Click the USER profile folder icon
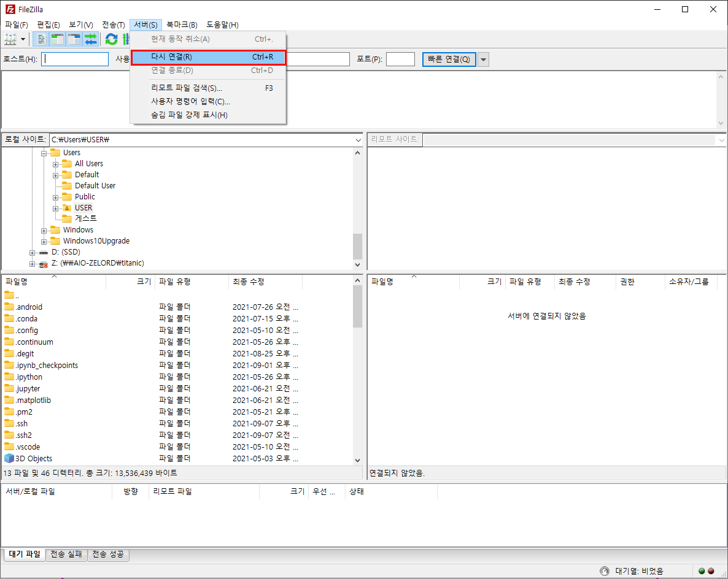The width and height of the screenshot is (728, 579). point(67,208)
